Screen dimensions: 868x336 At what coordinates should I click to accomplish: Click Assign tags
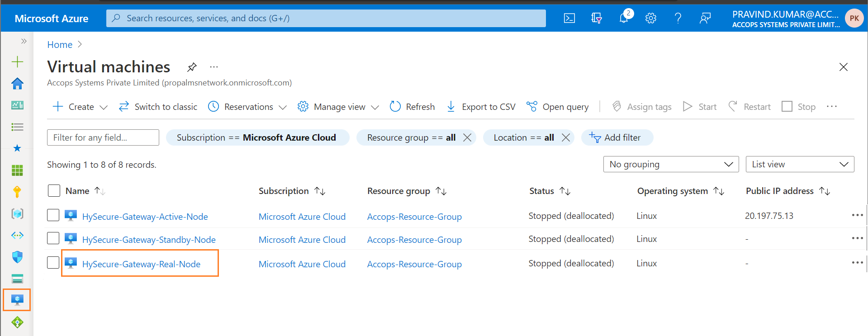(641, 107)
